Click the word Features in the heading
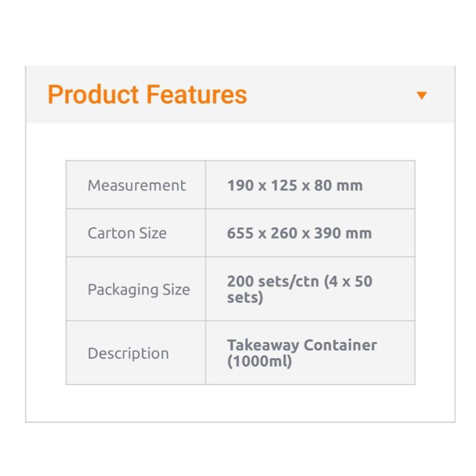This screenshot has height=476, width=476. (196, 95)
